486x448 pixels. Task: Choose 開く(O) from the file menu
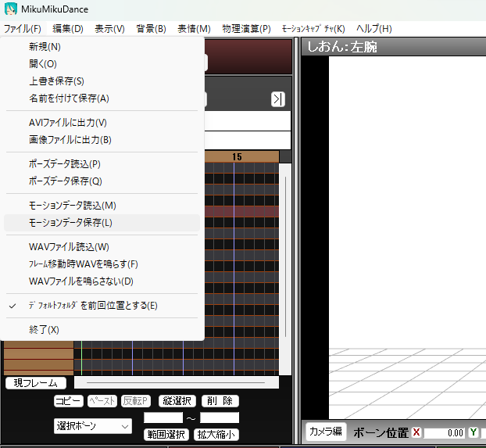coord(102,64)
